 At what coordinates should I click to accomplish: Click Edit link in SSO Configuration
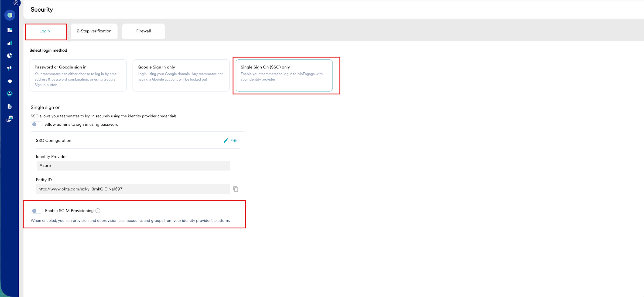(231, 141)
